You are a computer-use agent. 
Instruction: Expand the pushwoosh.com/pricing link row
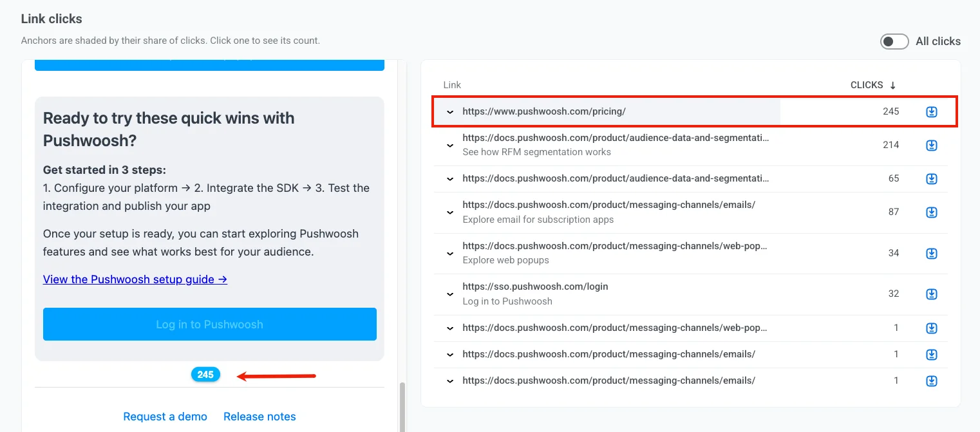450,112
